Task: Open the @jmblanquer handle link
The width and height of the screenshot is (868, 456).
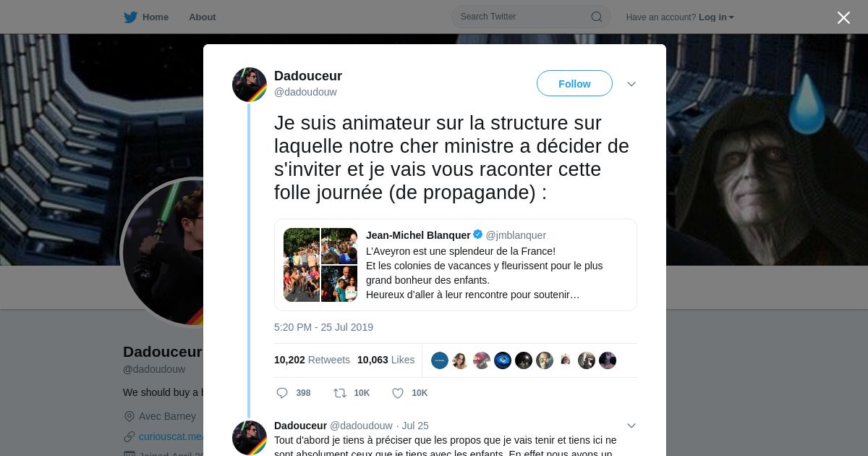Action: tap(516, 235)
